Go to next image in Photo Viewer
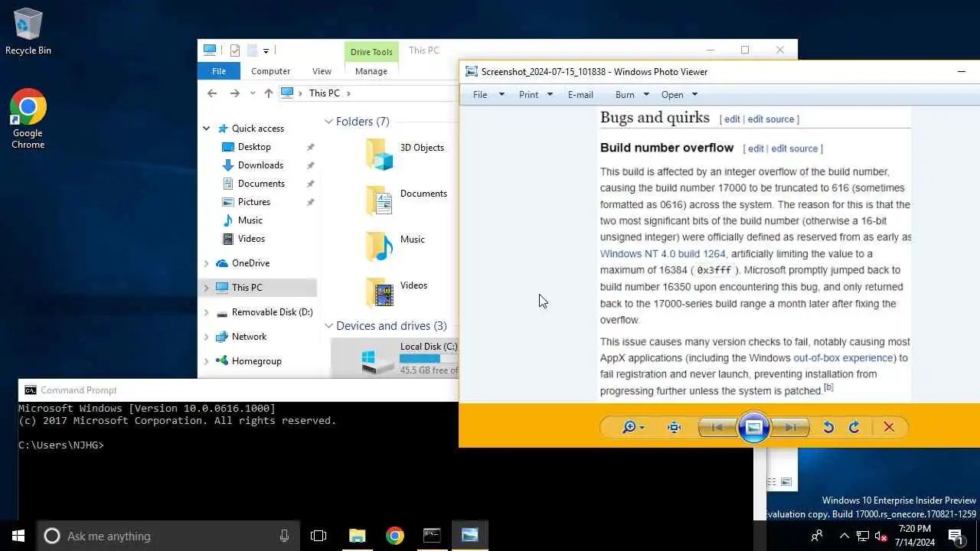 click(x=790, y=428)
